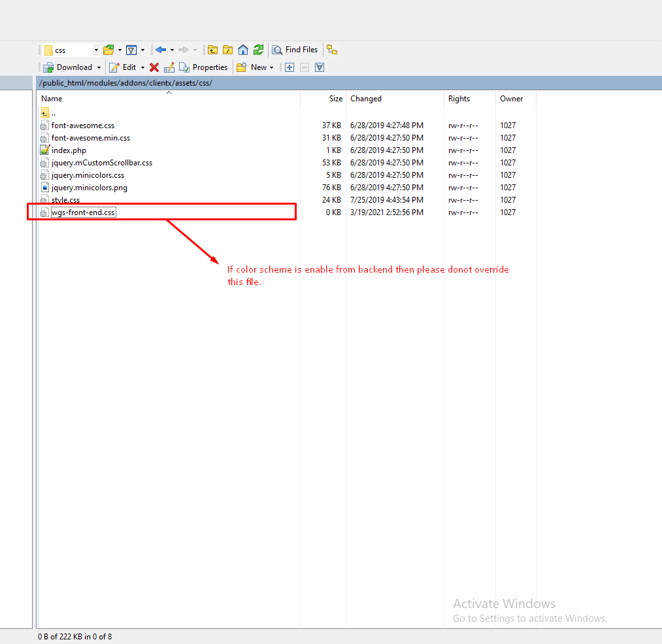Click the Find Files button
The width and height of the screenshot is (662, 644).
click(295, 50)
